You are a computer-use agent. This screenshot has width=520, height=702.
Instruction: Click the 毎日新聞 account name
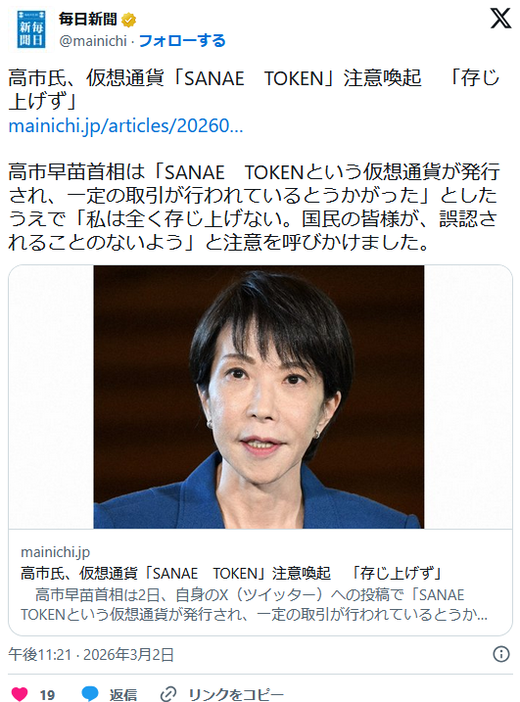tap(88, 19)
